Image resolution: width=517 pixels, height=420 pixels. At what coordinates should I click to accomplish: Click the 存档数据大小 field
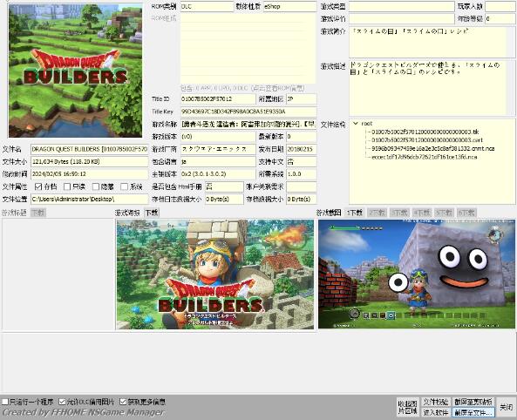pyautogui.click(x=302, y=200)
